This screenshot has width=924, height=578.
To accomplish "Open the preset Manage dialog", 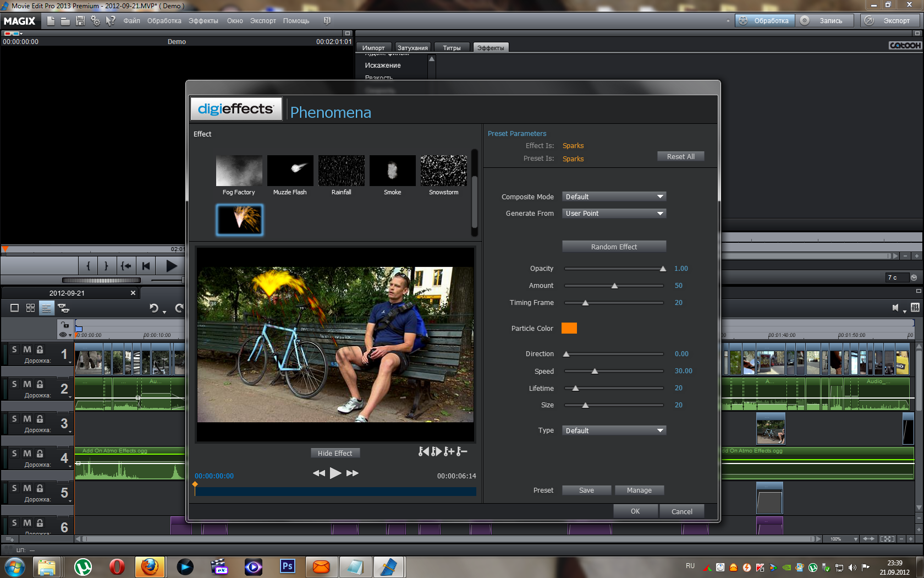I will 639,490.
